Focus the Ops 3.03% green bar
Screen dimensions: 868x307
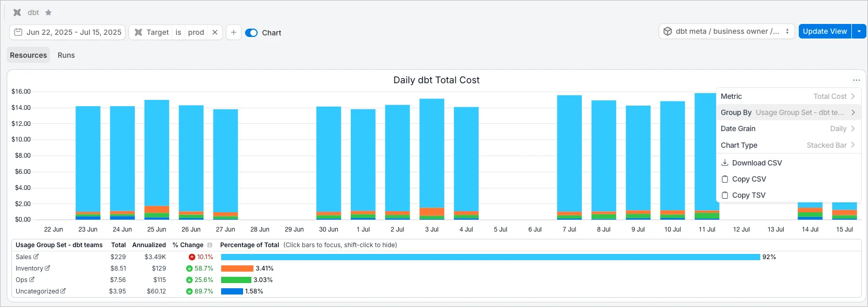pos(236,280)
